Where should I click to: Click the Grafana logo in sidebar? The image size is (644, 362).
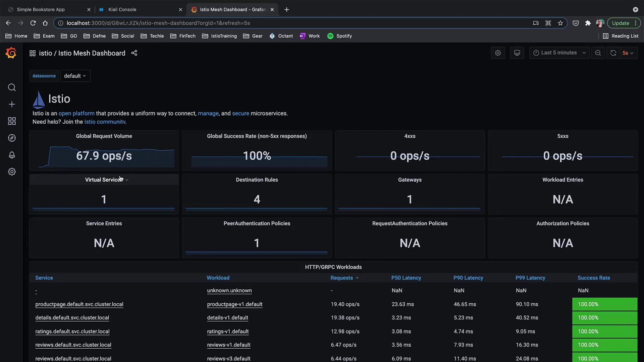click(11, 53)
